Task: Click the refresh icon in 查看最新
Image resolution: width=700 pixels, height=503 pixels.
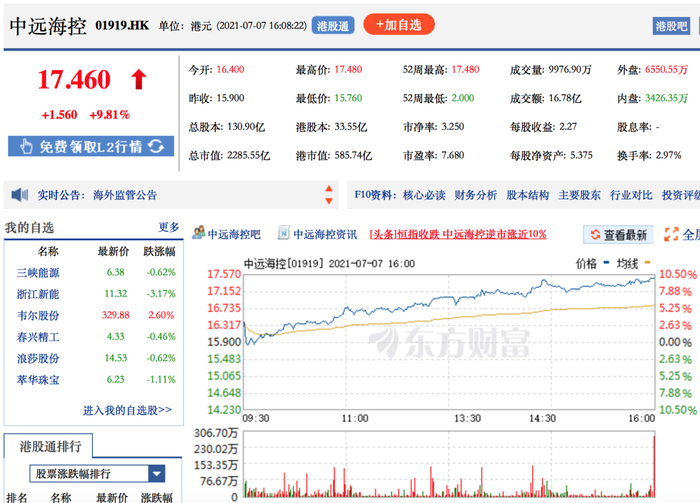Action: pos(595,234)
